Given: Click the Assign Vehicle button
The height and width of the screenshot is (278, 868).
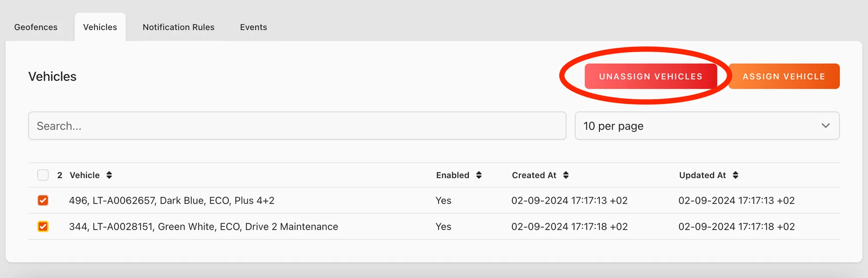Looking at the screenshot, I should tap(784, 76).
